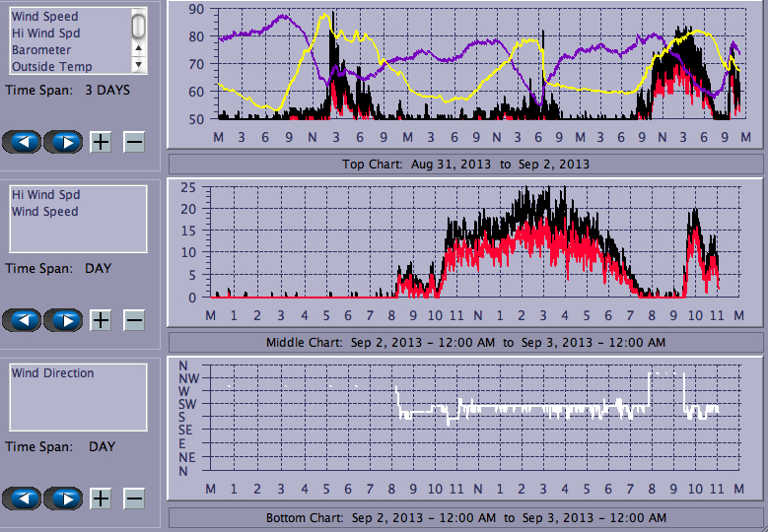The image size is (768, 532).
Task: Click the bottom chart's forward arrow button
Action: pos(63,499)
